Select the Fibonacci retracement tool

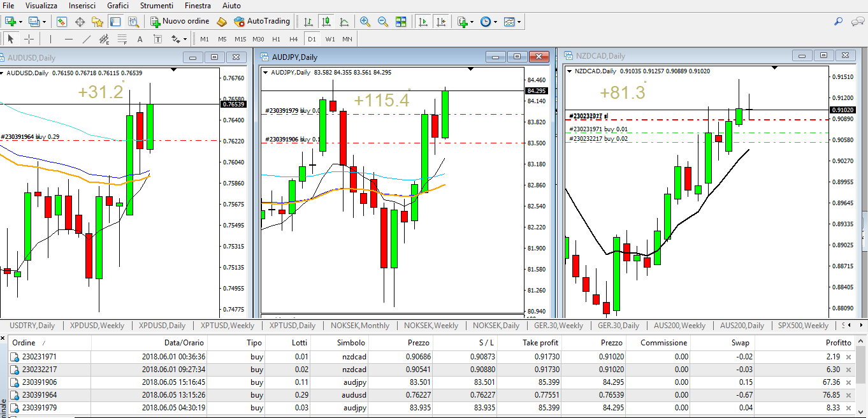coord(122,39)
